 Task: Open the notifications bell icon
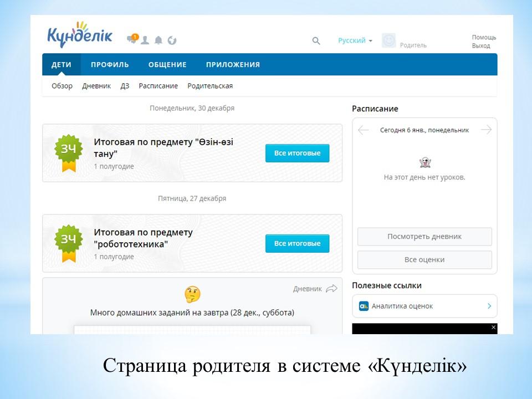[158, 40]
